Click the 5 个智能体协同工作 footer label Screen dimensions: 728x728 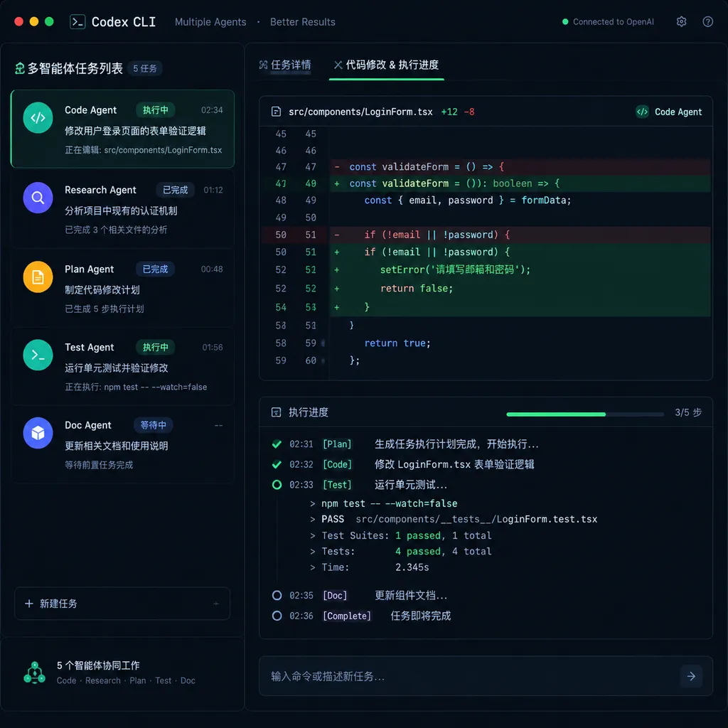click(98, 665)
